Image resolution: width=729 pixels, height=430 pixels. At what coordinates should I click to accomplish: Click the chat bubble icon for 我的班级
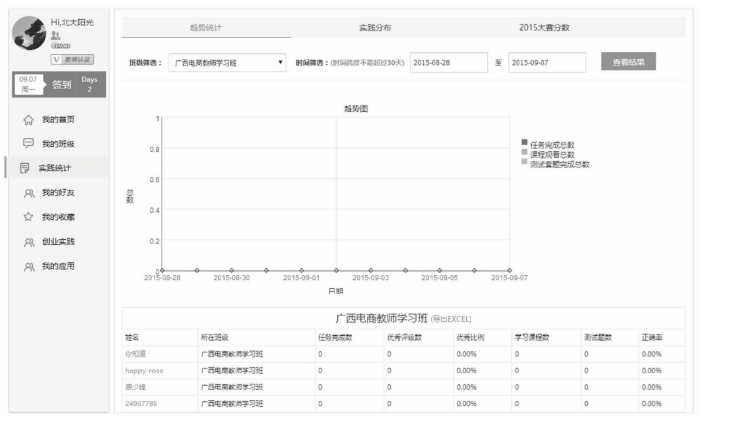pyautogui.click(x=28, y=143)
